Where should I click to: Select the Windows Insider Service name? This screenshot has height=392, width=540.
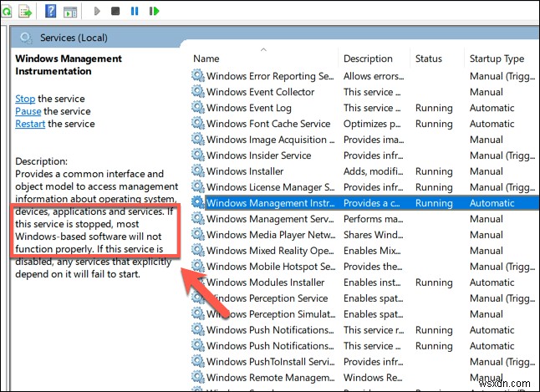(258, 155)
